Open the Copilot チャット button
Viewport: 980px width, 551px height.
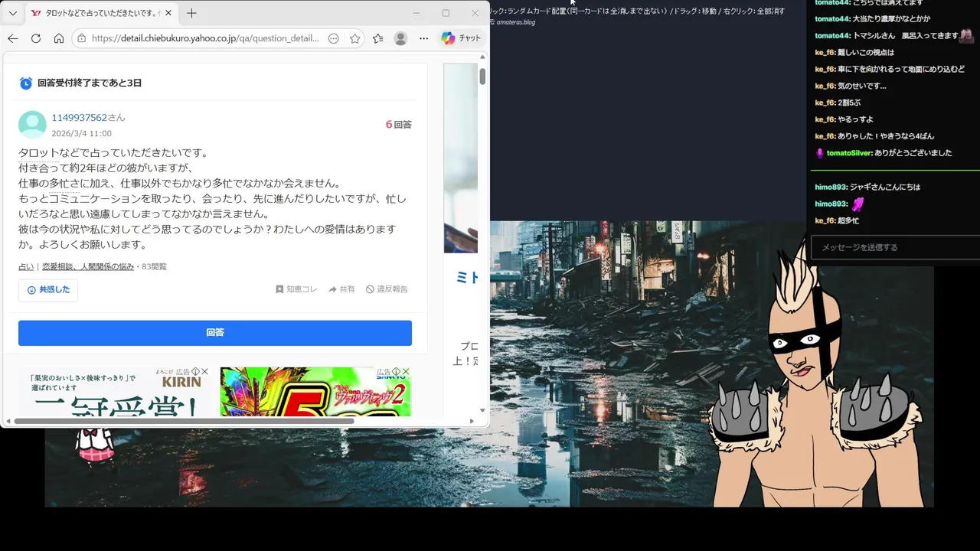pyautogui.click(x=462, y=38)
